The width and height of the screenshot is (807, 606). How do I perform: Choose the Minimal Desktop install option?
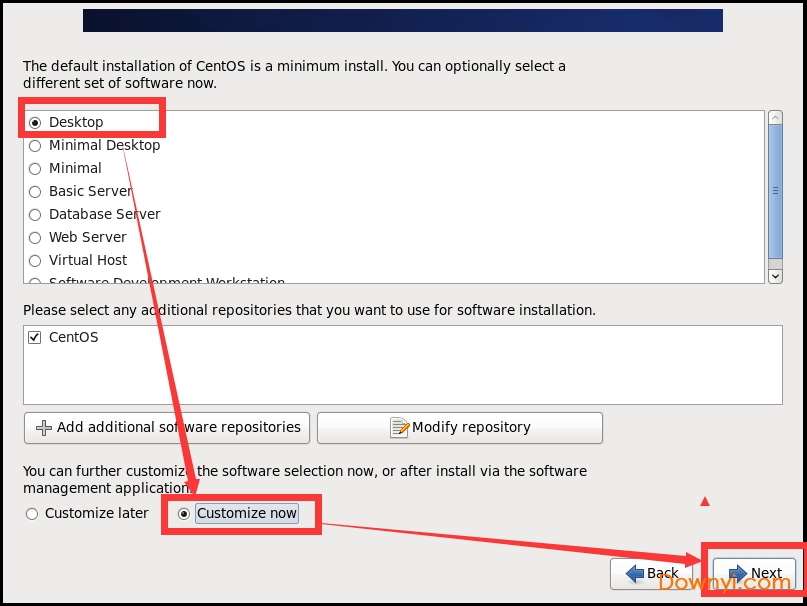click(x=35, y=145)
